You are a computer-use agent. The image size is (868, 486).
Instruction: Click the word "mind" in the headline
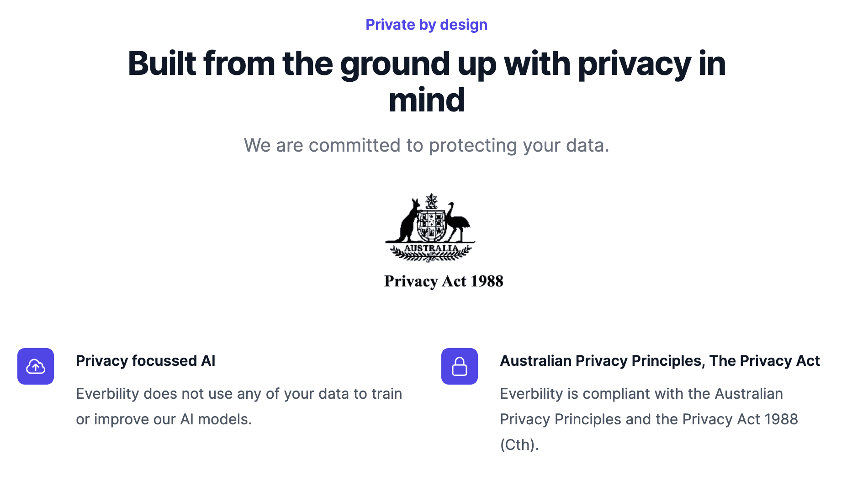pyautogui.click(x=426, y=100)
